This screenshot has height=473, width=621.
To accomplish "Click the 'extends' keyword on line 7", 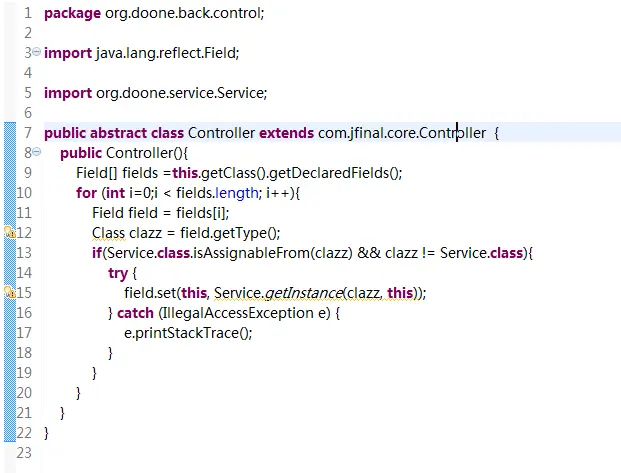I will 286,133.
